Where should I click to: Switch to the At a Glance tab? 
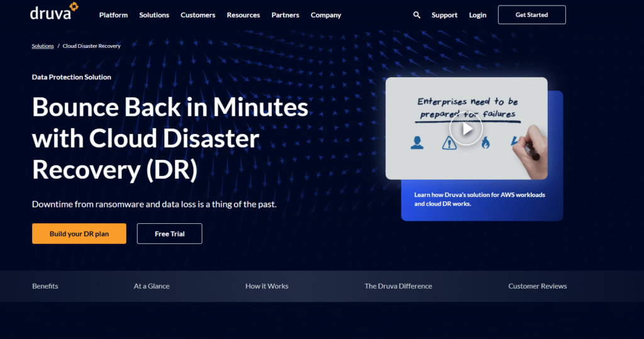[x=152, y=286]
